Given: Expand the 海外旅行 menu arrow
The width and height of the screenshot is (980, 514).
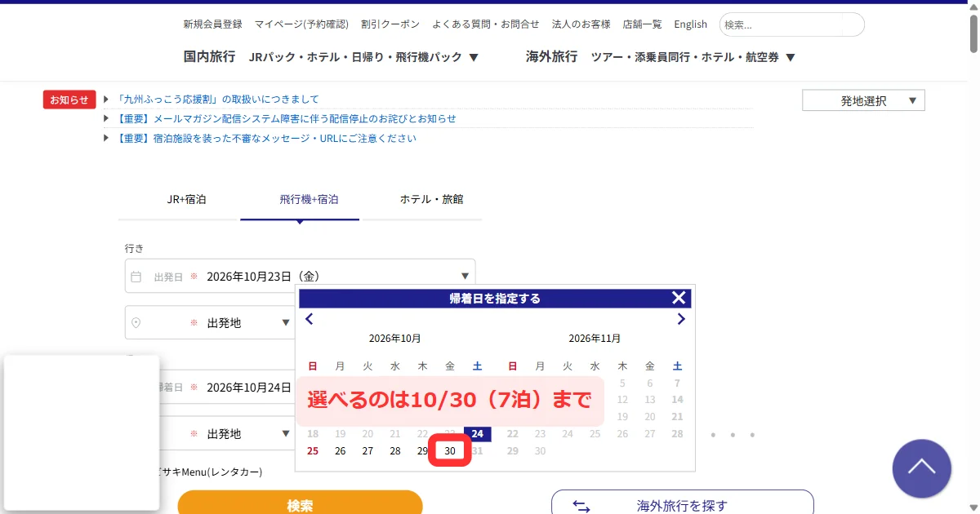Looking at the screenshot, I should (790, 57).
